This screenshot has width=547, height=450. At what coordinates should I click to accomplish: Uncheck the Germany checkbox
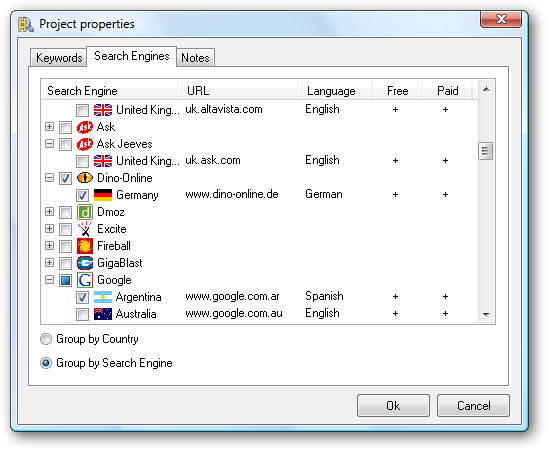click(83, 195)
